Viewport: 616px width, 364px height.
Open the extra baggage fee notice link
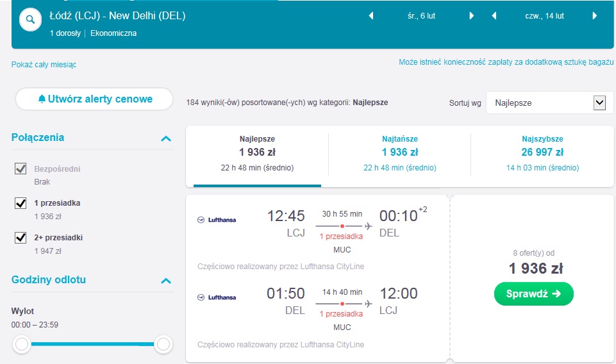506,62
